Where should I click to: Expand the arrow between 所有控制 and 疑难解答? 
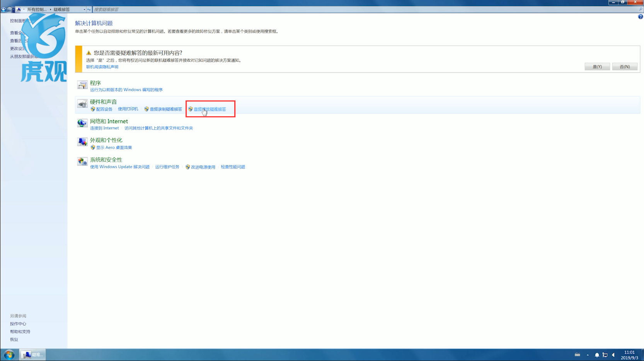[x=50, y=9]
